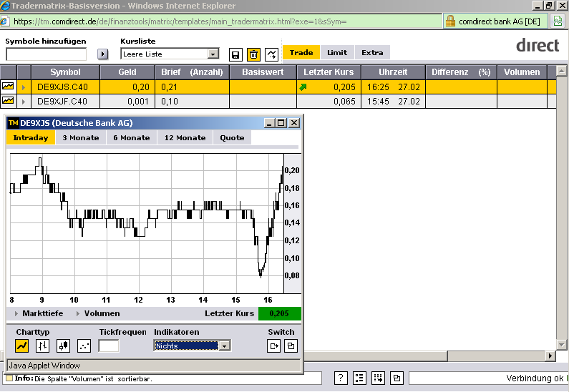Click table scrollbar up arrow
The image size is (569, 392).
point(561,71)
